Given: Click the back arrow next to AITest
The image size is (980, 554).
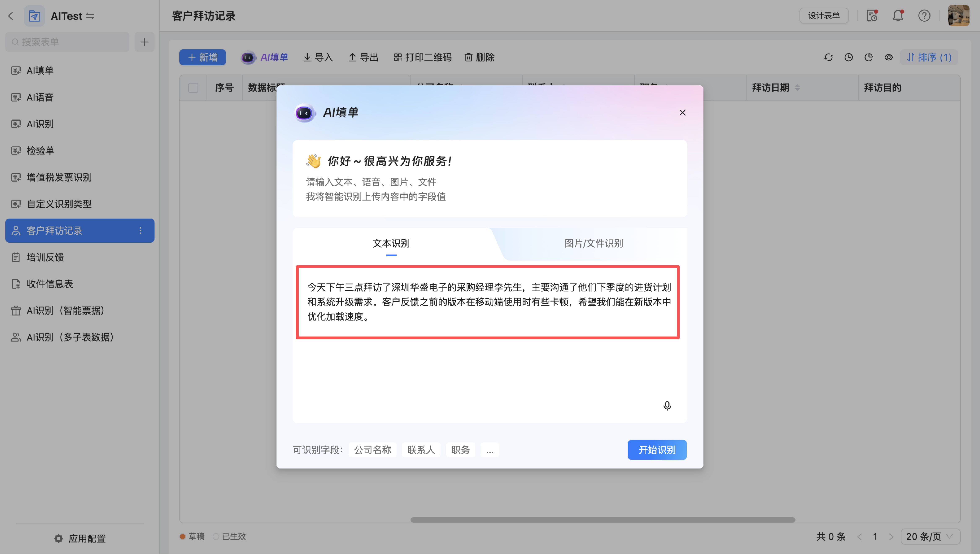Looking at the screenshot, I should pyautogui.click(x=11, y=16).
